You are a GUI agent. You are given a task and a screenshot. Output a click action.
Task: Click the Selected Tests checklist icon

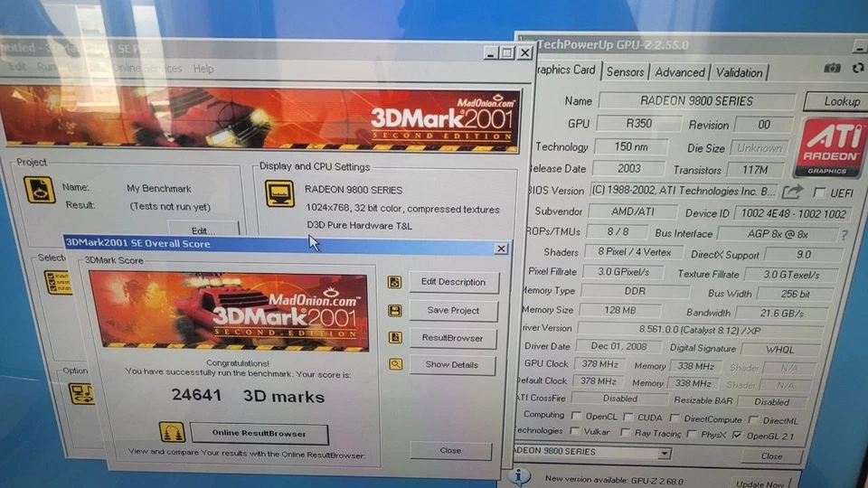tap(57, 282)
